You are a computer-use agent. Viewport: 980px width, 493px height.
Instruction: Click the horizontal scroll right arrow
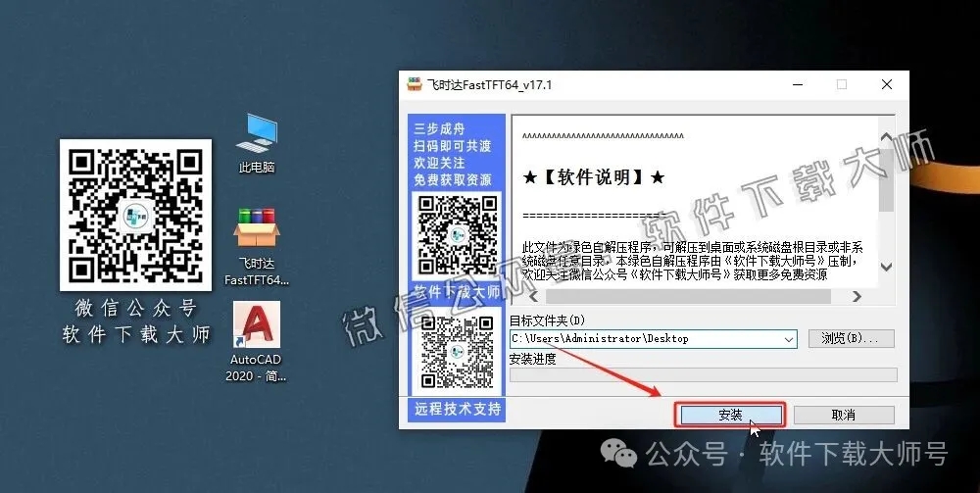tap(857, 296)
